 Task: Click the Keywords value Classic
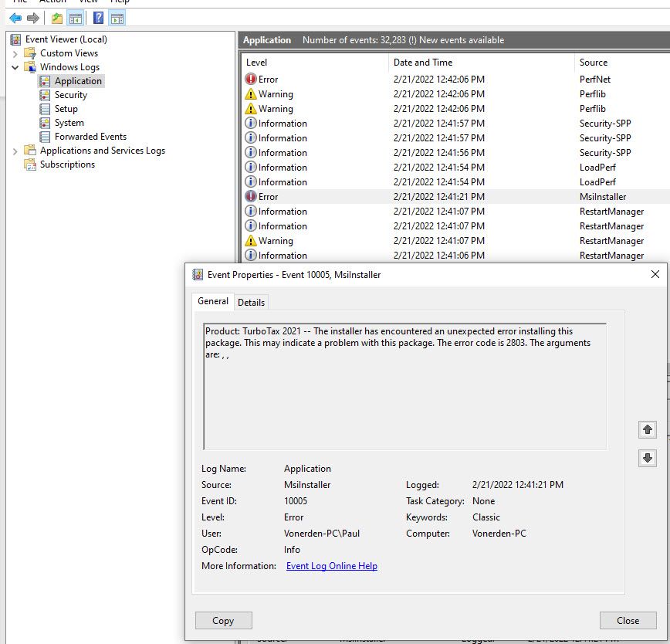[486, 517]
